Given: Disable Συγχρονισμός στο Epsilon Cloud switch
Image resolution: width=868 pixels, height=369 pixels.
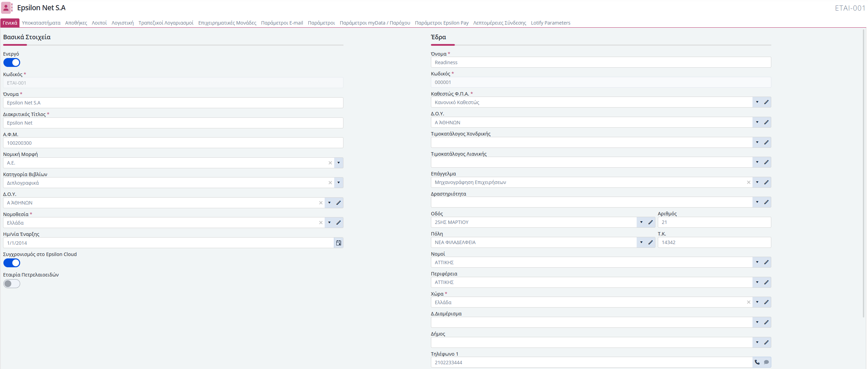Looking at the screenshot, I should pyautogui.click(x=12, y=263).
